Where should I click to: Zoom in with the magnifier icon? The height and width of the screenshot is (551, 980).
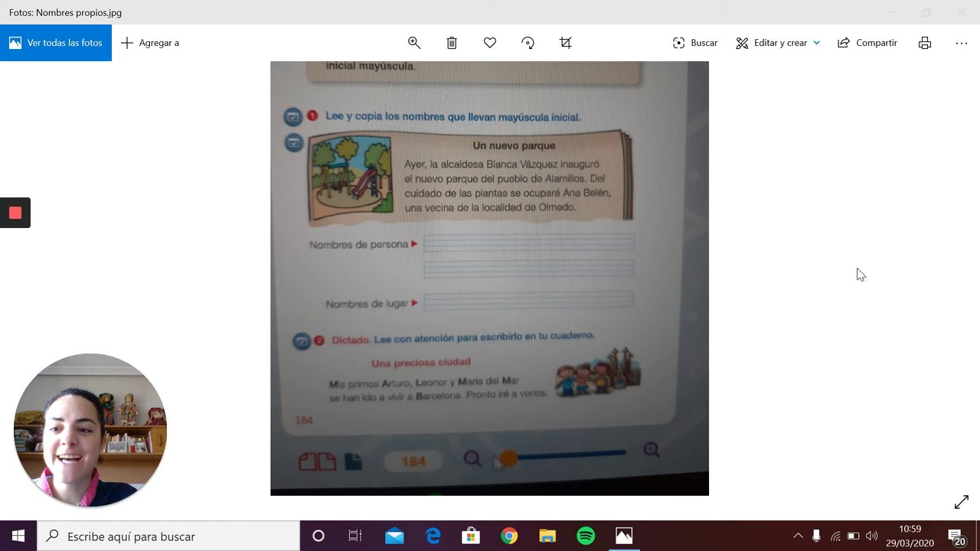point(414,43)
